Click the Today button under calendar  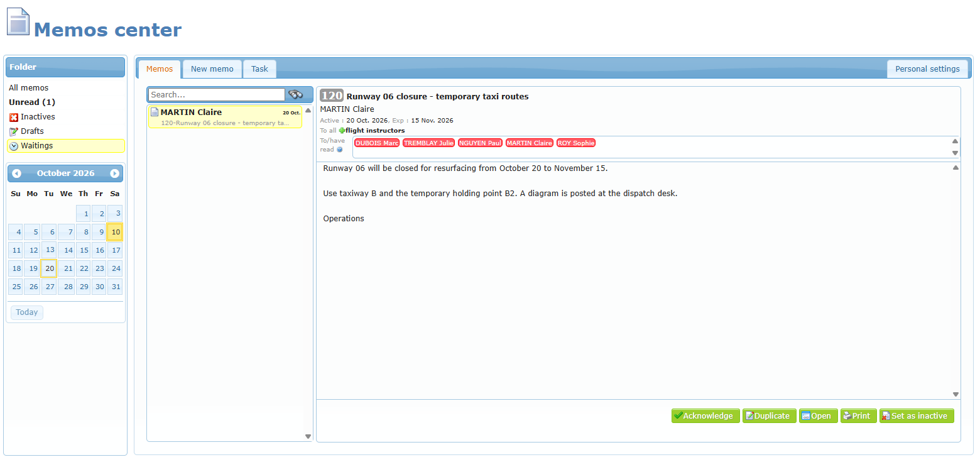[x=27, y=312]
